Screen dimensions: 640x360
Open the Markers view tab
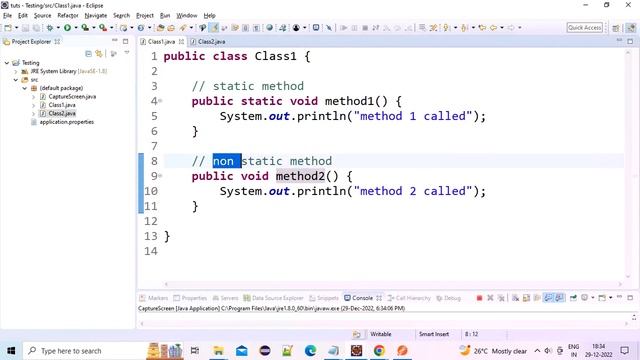click(154, 298)
